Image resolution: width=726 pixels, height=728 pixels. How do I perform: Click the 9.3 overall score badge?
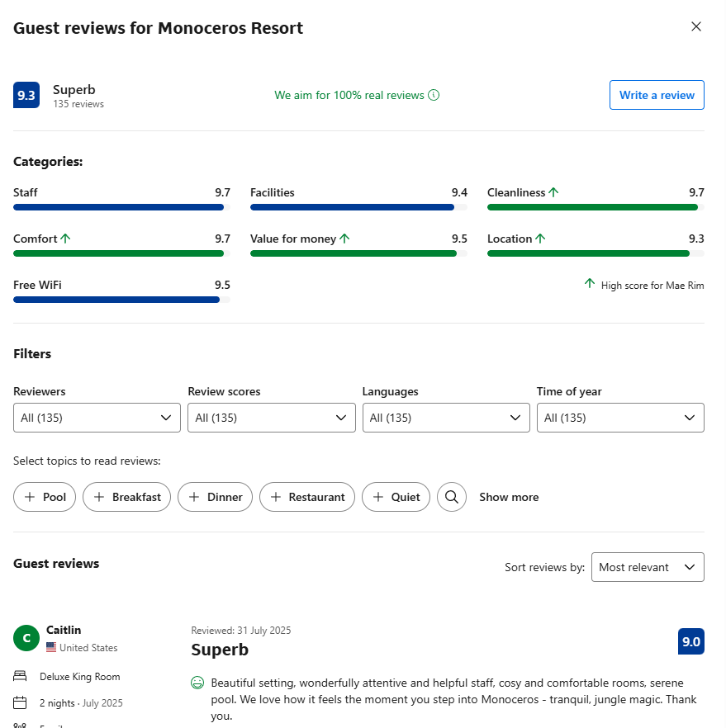point(26,96)
